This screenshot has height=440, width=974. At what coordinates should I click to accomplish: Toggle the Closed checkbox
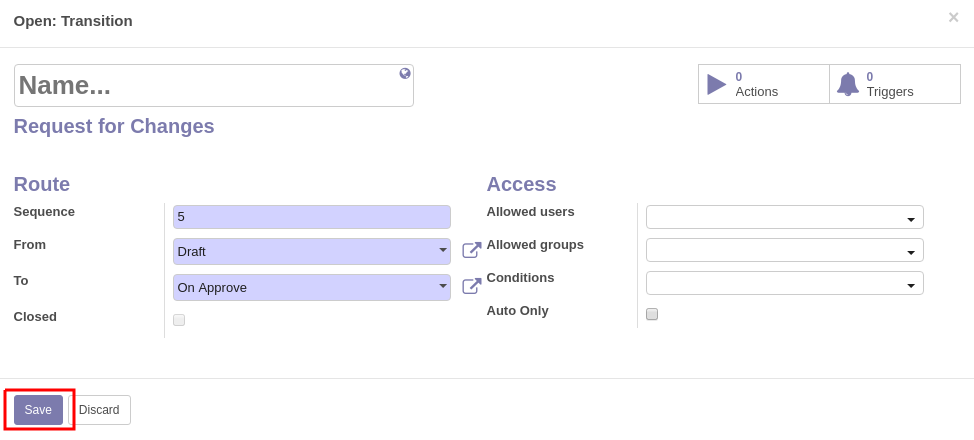point(179,320)
